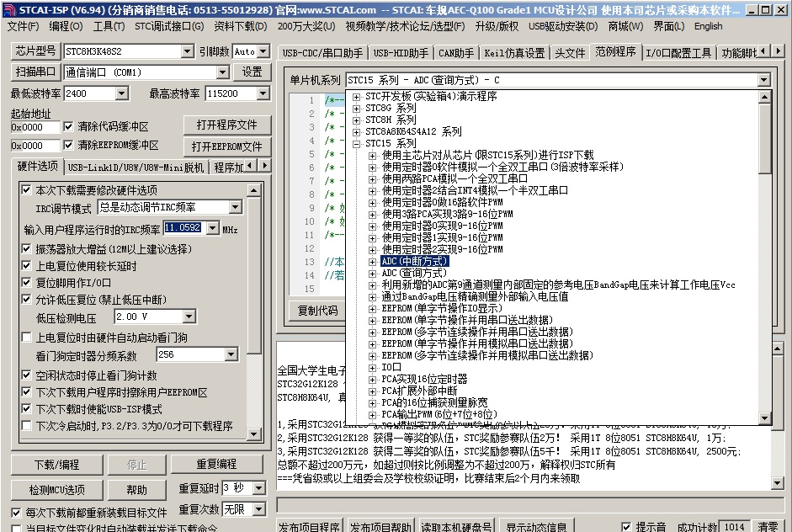Open IRC调节模式 dropdown
This screenshot has width=792, height=532.
pos(235,207)
